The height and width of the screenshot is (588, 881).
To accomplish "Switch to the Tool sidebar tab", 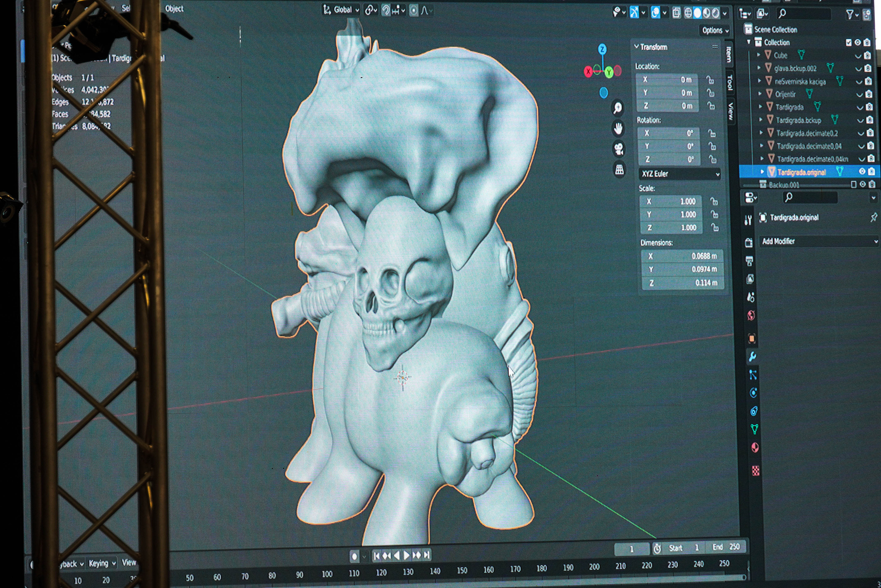I will (x=730, y=83).
